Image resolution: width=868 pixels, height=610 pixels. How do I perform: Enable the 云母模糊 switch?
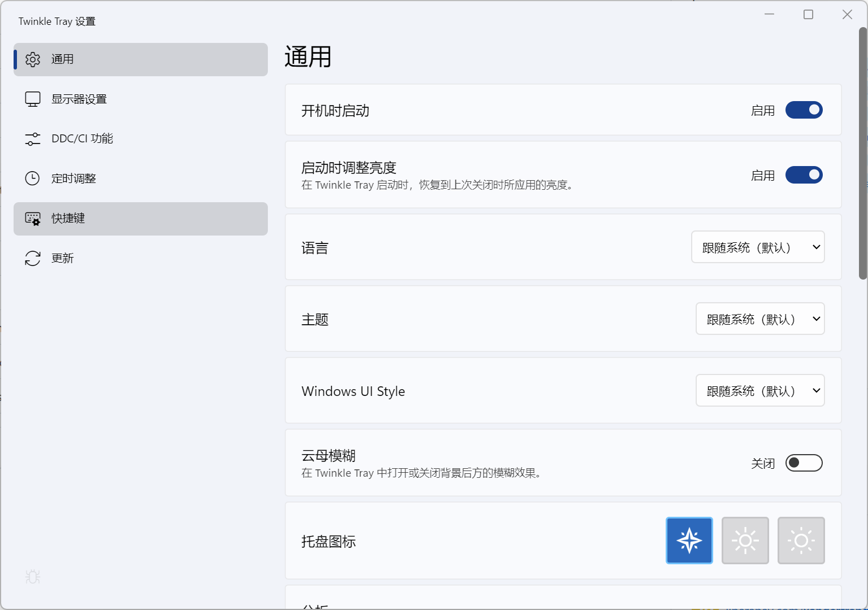pos(804,463)
